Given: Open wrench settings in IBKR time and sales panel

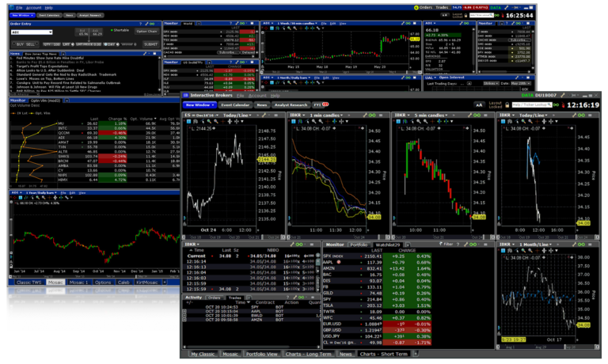Looking at the screenshot, I should tap(292, 245).
